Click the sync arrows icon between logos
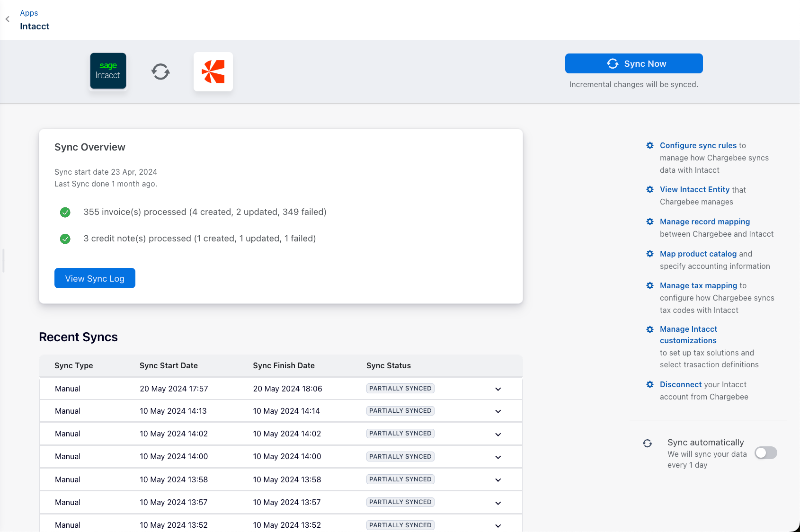This screenshot has height=532, width=800. click(x=160, y=72)
